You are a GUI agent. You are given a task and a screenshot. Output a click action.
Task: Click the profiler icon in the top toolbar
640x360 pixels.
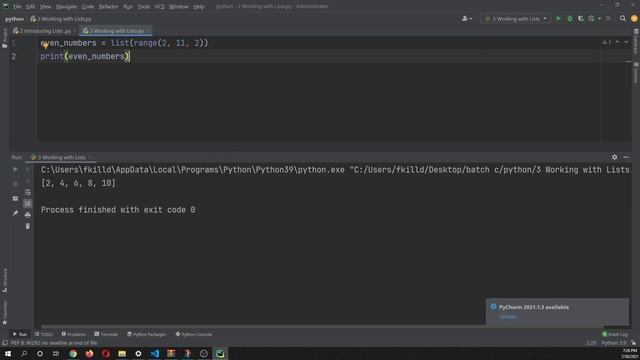point(591,19)
